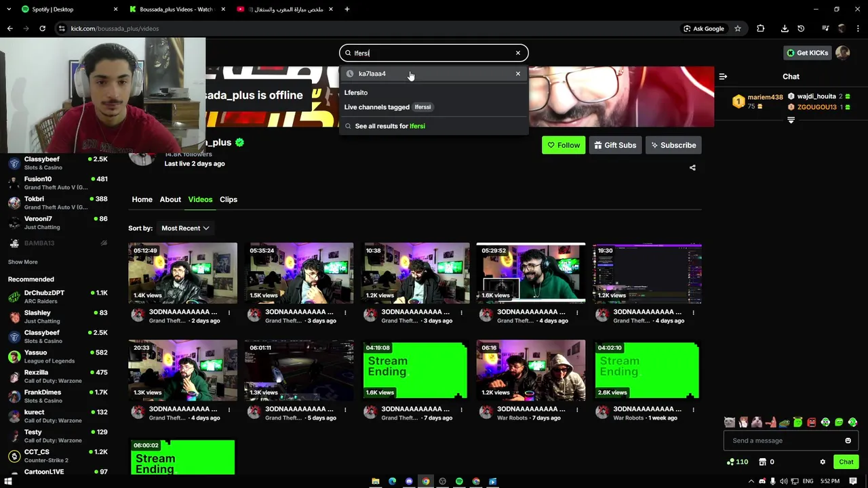Click the Rexzilla channel avatar
This screenshot has height=488, width=868.
14,376
